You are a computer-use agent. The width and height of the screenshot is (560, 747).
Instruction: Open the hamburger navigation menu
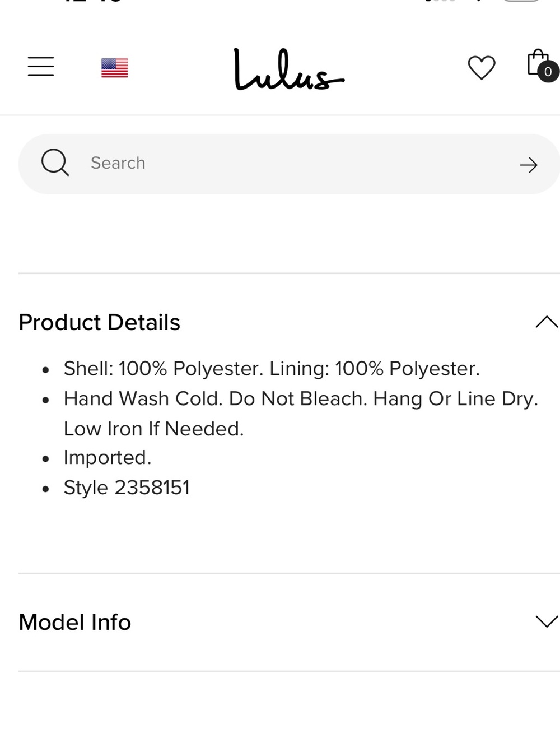point(41,66)
